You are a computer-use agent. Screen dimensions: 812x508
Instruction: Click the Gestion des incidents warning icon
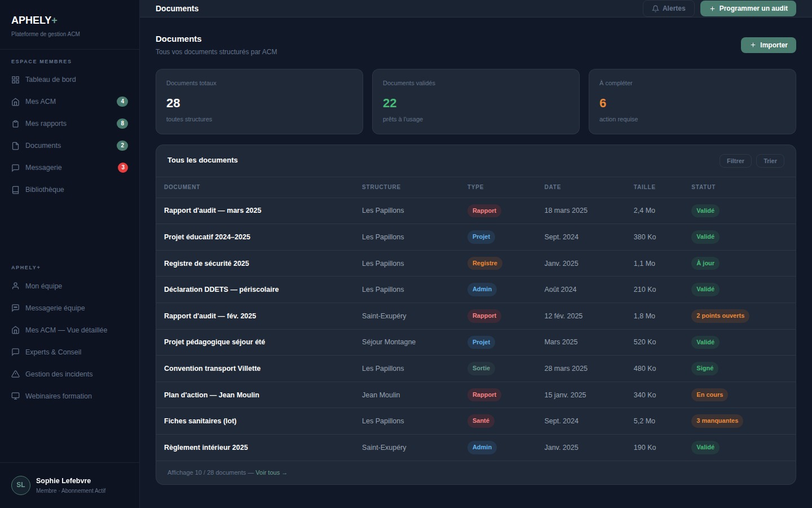click(16, 374)
